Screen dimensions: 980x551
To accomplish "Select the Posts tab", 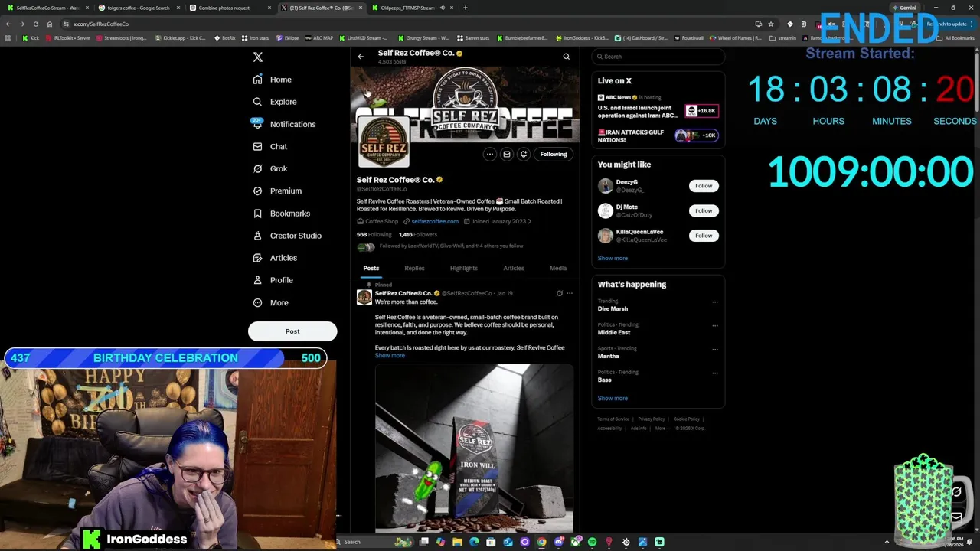I will (x=371, y=269).
